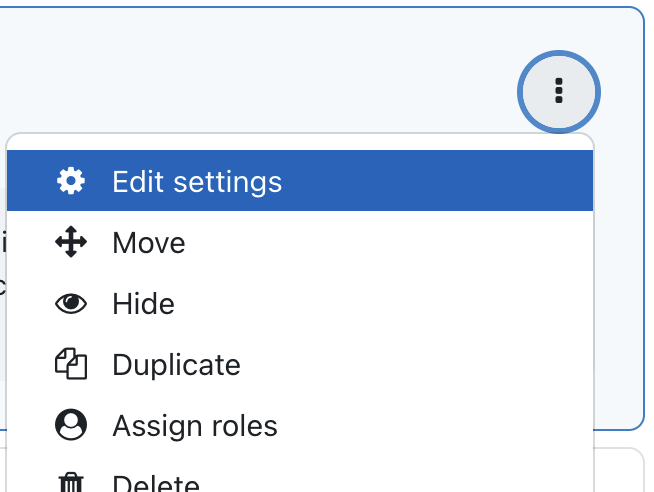Open Assign roles from the menu
Screen dimensions: 654x492
[300, 425]
